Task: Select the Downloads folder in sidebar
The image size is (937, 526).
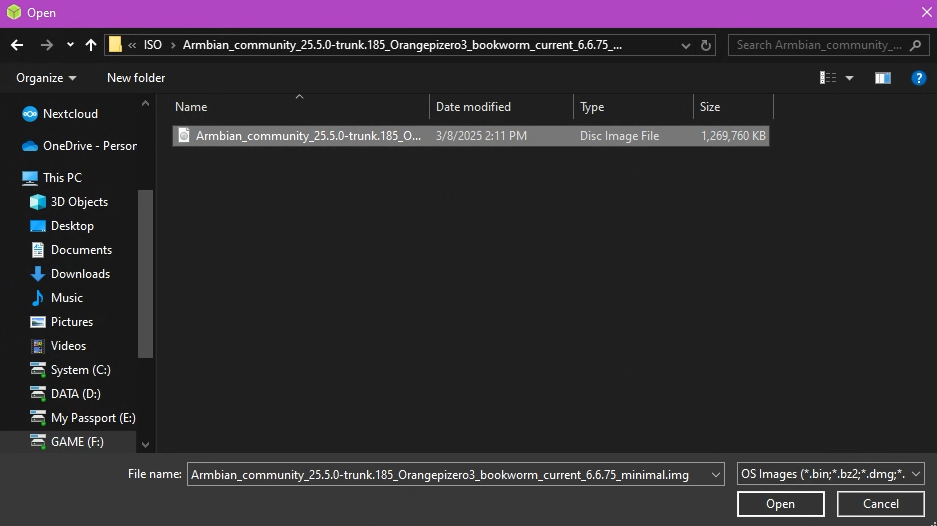Action: point(80,274)
